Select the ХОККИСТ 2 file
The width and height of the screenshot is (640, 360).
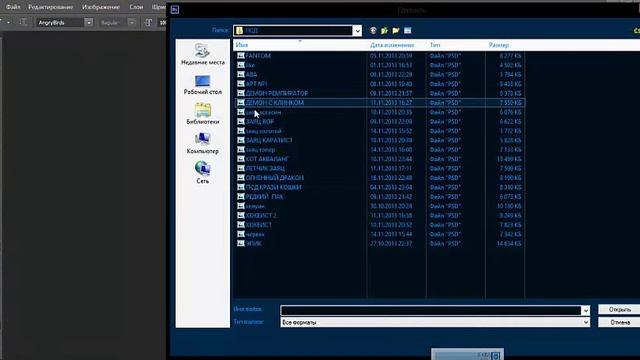pyautogui.click(x=261, y=215)
